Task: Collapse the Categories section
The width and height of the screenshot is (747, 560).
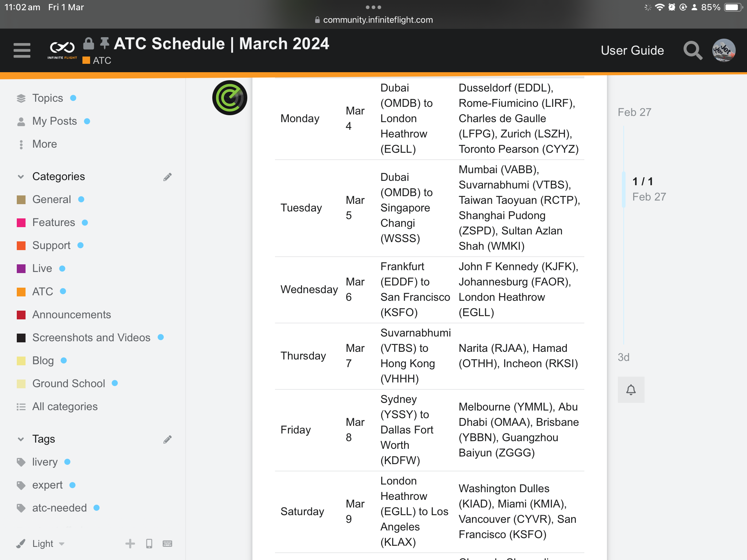Action: 21,177
